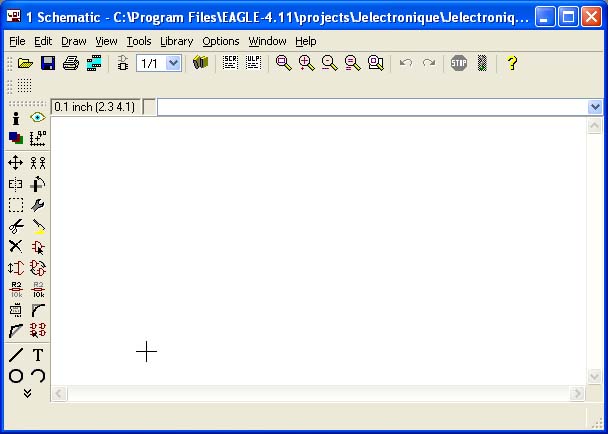Open the Options menu
The width and height of the screenshot is (608, 434).
click(220, 41)
